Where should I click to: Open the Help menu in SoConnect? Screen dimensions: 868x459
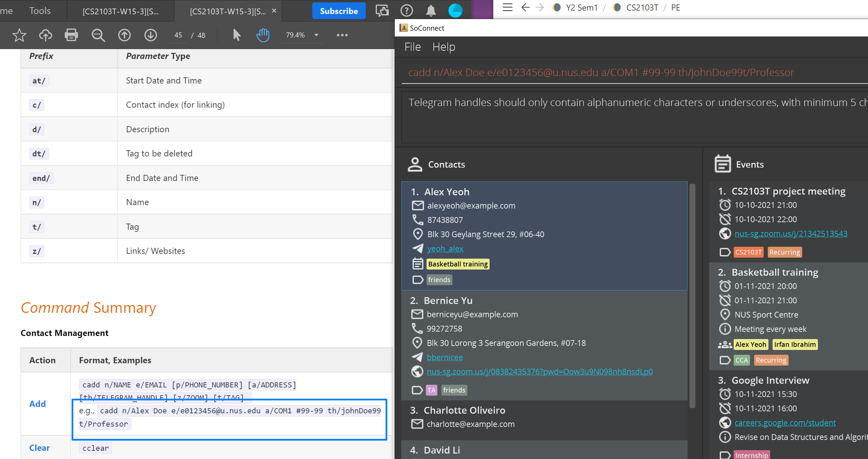tap(444, 47)
